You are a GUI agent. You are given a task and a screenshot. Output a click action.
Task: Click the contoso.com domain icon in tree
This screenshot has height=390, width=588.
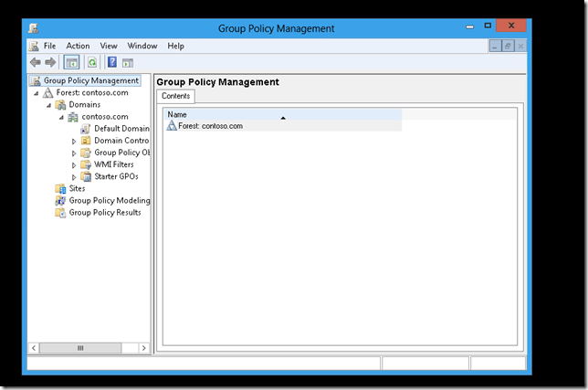tap(73, 117)
